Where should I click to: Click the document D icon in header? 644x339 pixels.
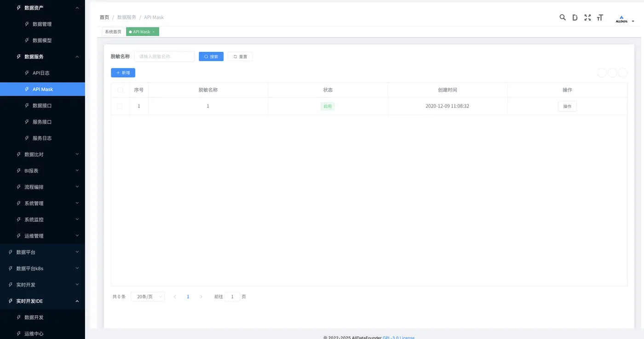click(x=575, y=17)
